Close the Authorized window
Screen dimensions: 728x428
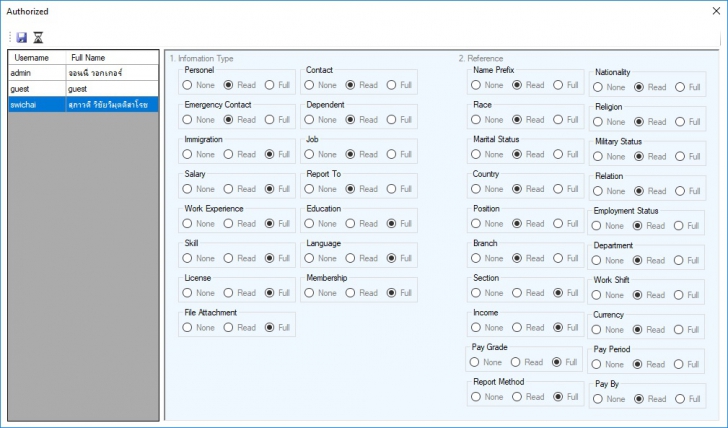click(716, 11)
